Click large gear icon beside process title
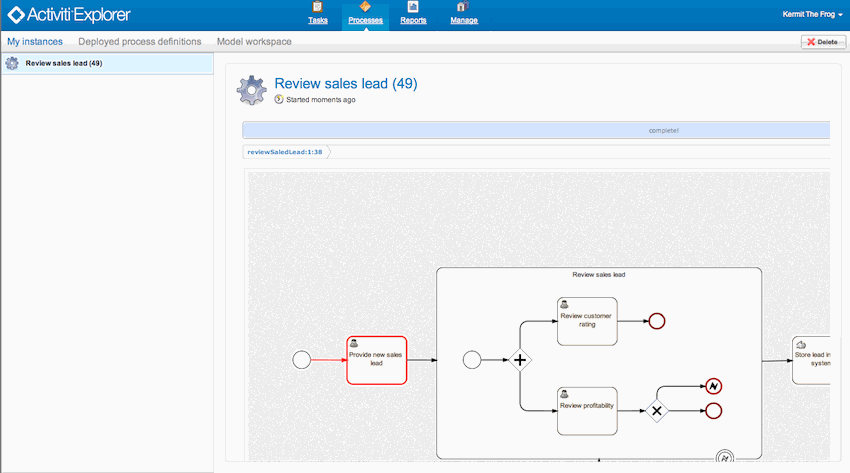Viewport: 850px width, 473px height. (x=252, y=90)
